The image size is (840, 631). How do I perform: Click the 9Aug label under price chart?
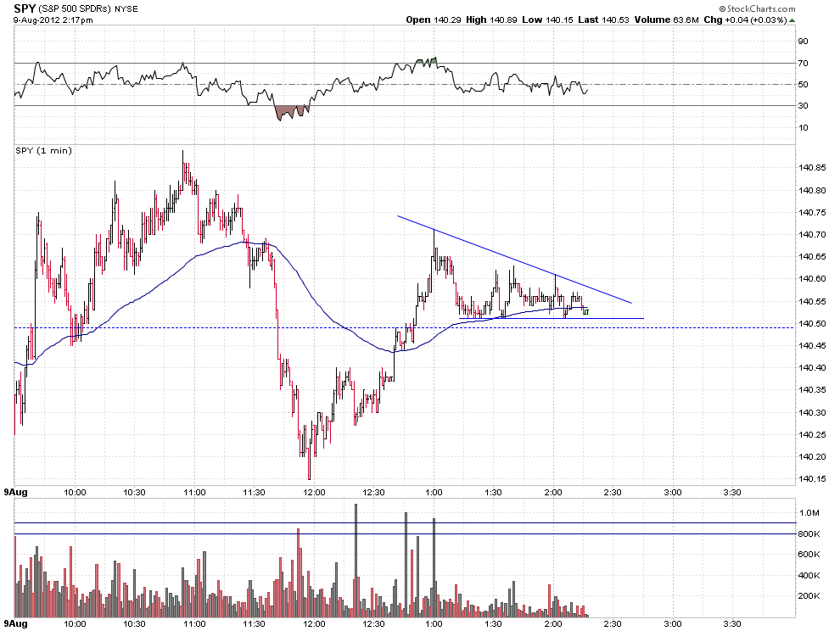point(15,491)
